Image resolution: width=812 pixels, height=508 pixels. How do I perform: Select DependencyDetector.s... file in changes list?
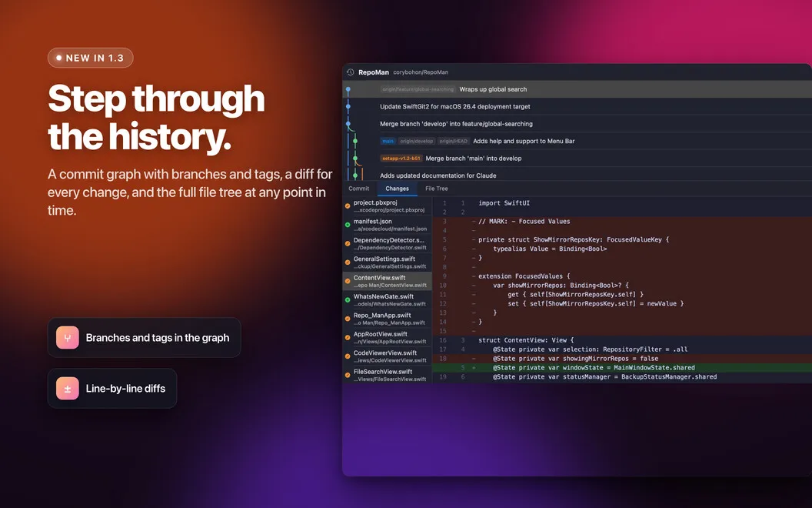coord(388,244)
